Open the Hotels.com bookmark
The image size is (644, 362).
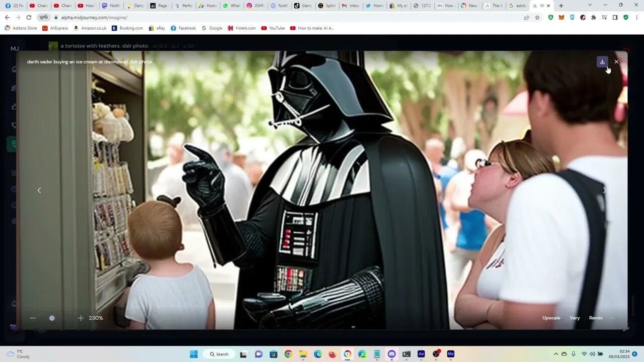pos(242,28)
